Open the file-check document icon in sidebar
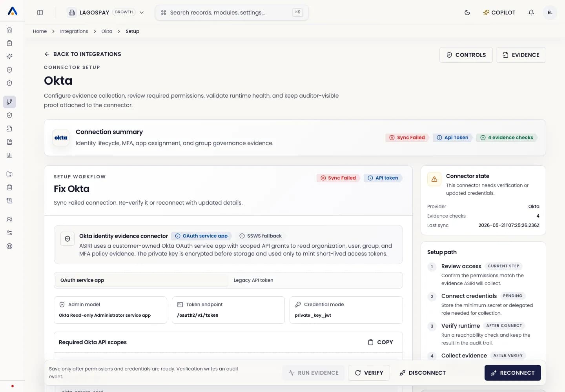This screenshot has height=392, width=565. pos(9,129)
